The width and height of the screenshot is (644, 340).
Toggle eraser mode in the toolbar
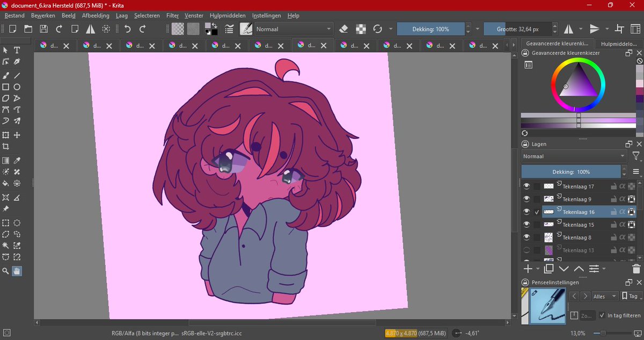tap(345, 28)
